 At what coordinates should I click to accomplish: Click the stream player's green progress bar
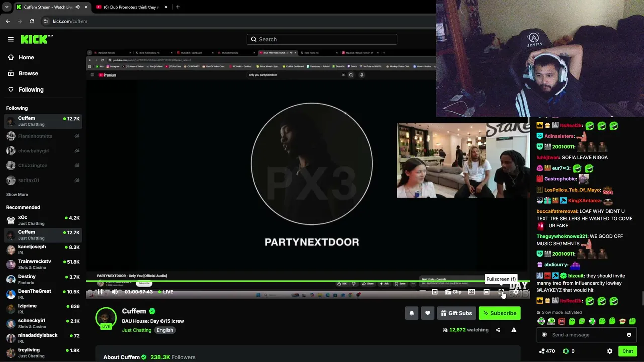(307, 281)
